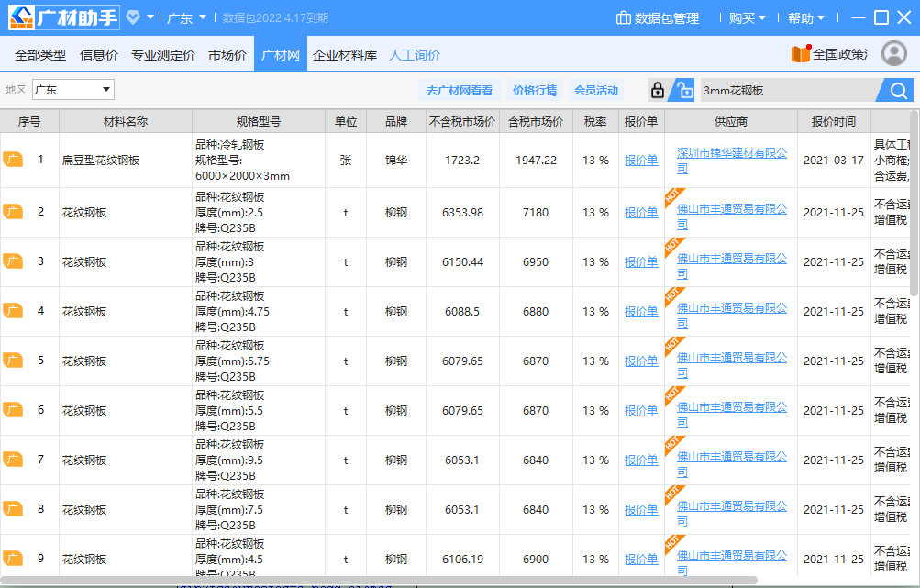Switch to the 专业测定价 tab
920x588 pixels.
click(x=163, y=55)
